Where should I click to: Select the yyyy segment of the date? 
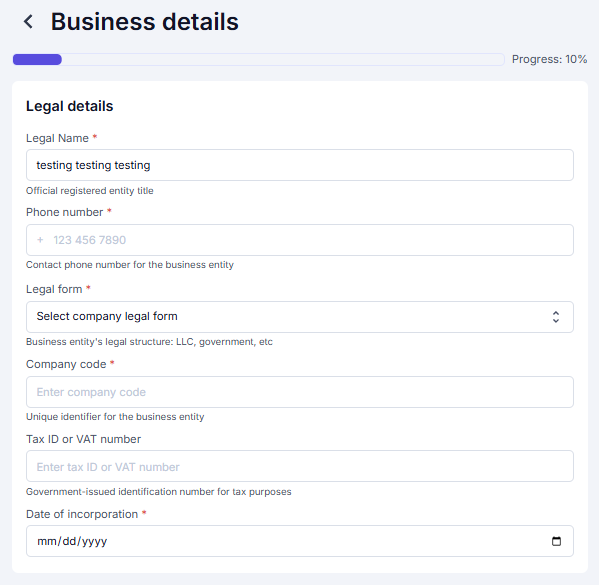point(94,541)
